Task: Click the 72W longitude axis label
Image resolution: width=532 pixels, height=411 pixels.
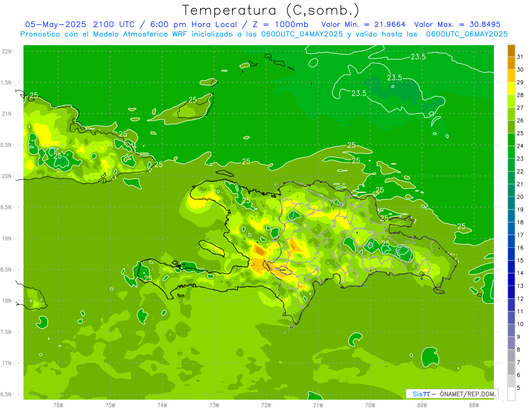Action: click(x=266, y=405)
